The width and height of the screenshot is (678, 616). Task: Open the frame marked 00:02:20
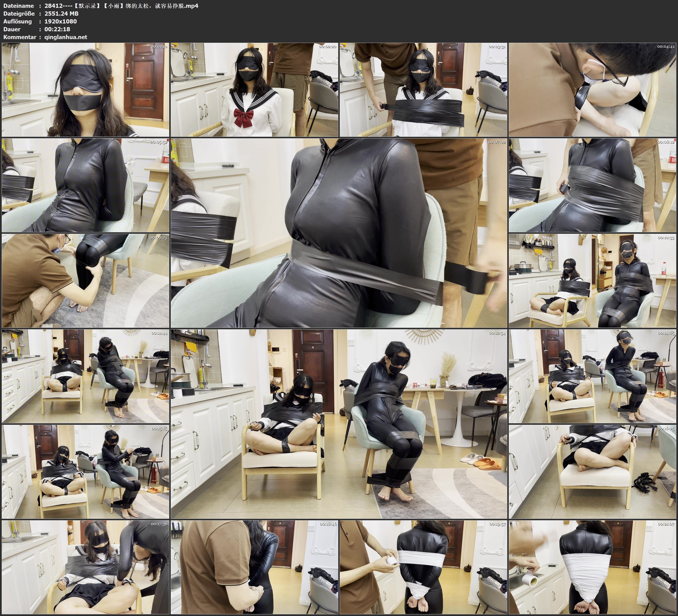pyautogui.click(x=254, y=89)
